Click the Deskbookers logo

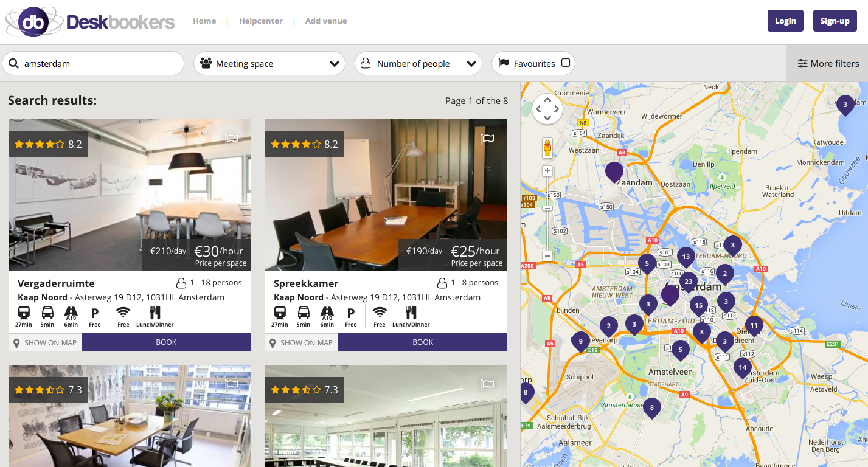click(90, 22)
